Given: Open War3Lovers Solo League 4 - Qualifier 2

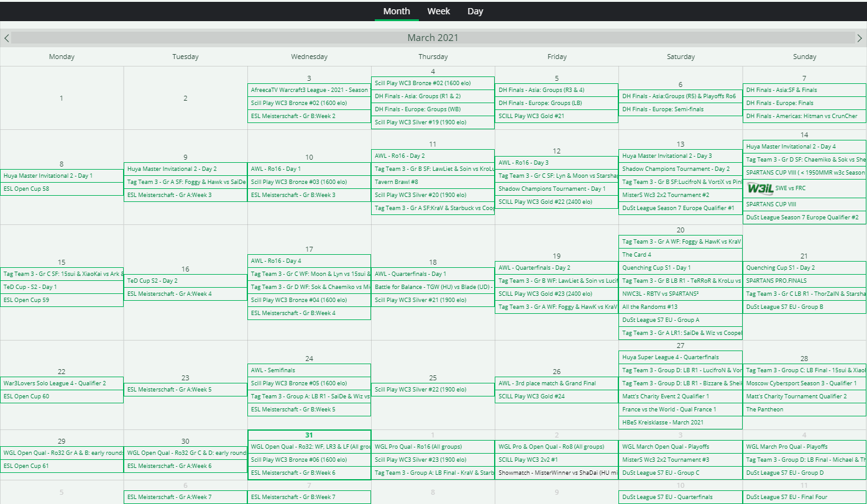Looking at the screenshot, I should (55, 383).
